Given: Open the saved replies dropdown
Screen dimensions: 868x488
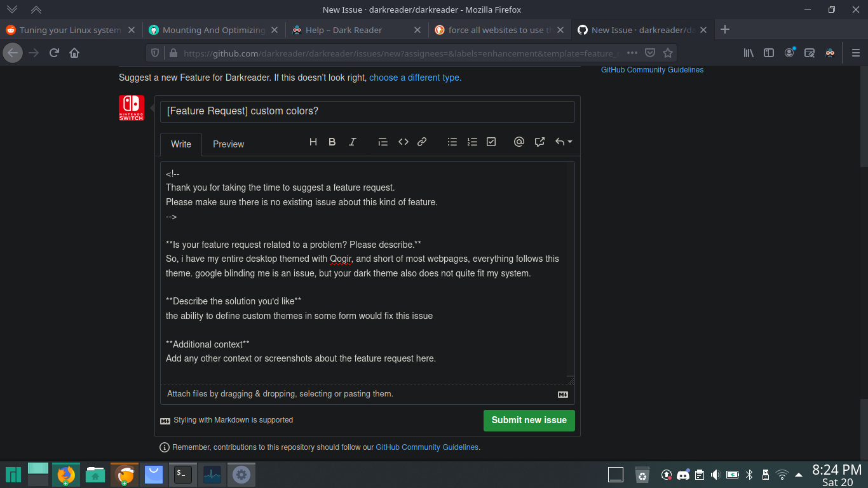Looking at the screenshot, I should tap(562, 142).
